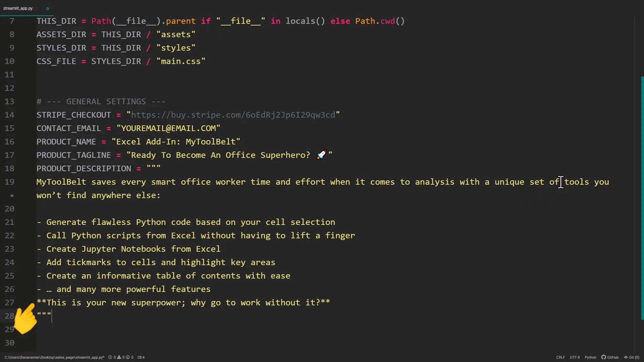The width and height of the screenshot is (644, 362).
Task: Click the unsaved-changes dot on the streamlit_app.py tab
Action: coord(48,9)
